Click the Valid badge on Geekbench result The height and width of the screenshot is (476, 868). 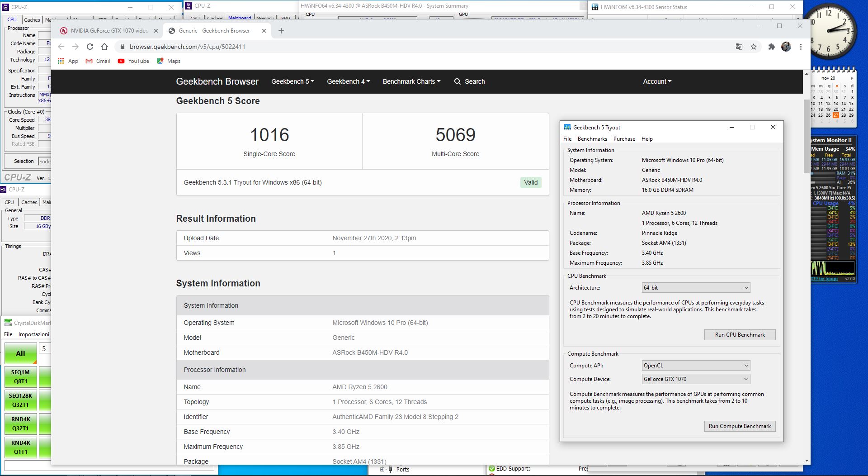coord(531,182)
